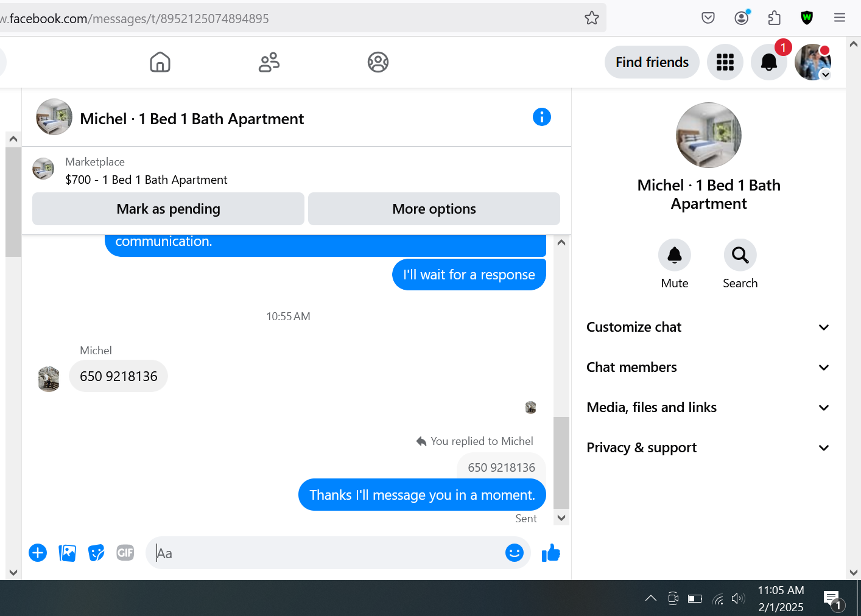Show hidden tray icons chevron

coord(650,598)
